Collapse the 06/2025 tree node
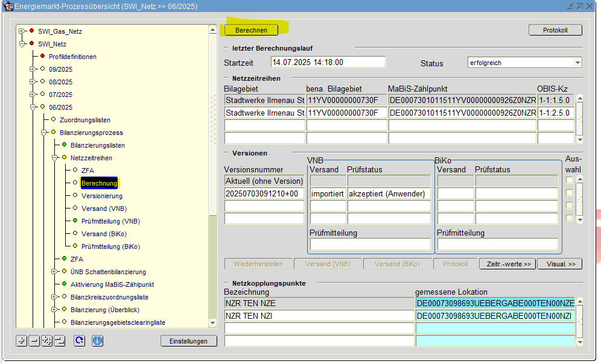 tap(33, 107)
